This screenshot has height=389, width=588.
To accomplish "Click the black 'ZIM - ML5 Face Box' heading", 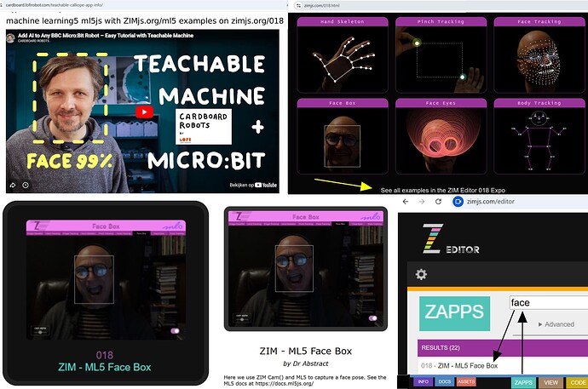I will 306,352.
